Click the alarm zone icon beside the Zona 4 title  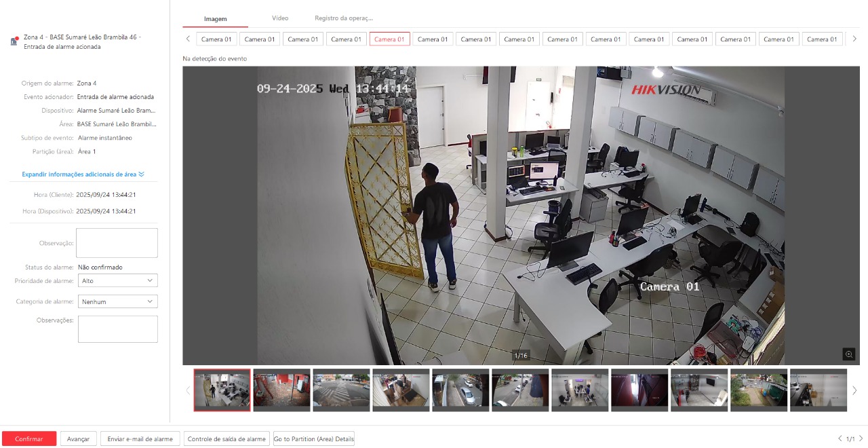pyautogui.click(x=14, y=41)
